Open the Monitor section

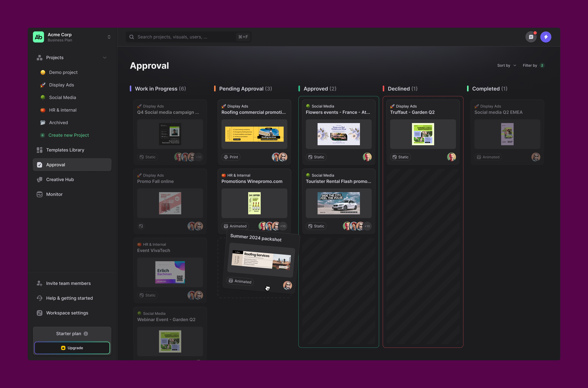pyautogui.click(x=54, y=194)
